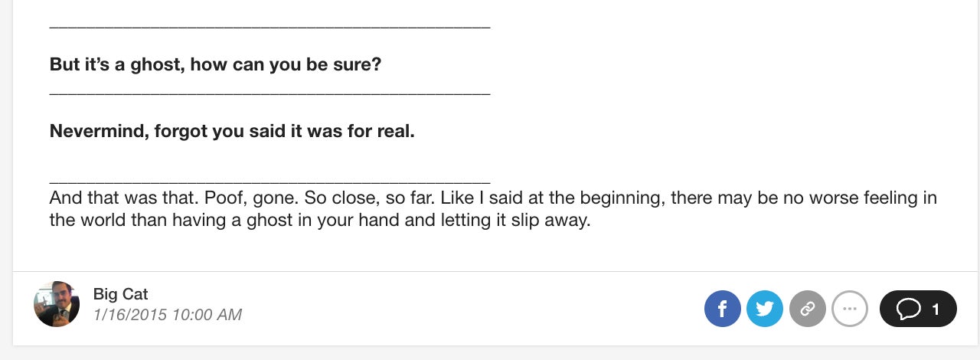Click the underline below "how can you be sure?"

coord(269,93)
